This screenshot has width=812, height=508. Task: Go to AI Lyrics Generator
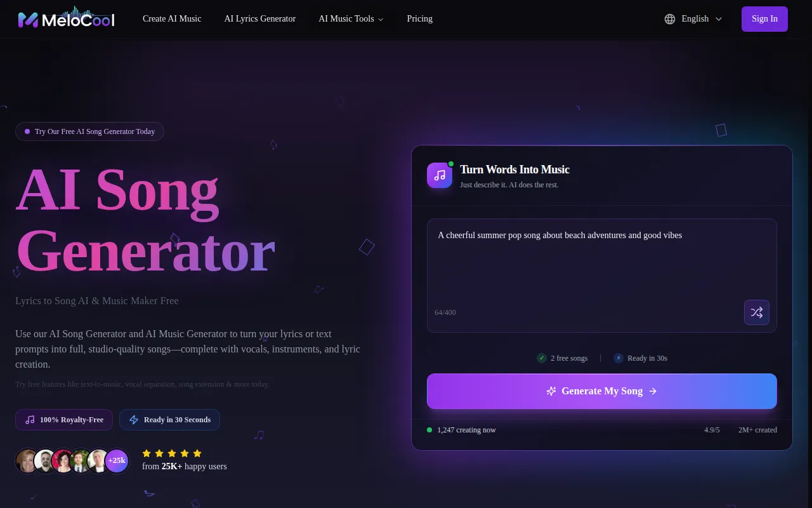point(260,19)
